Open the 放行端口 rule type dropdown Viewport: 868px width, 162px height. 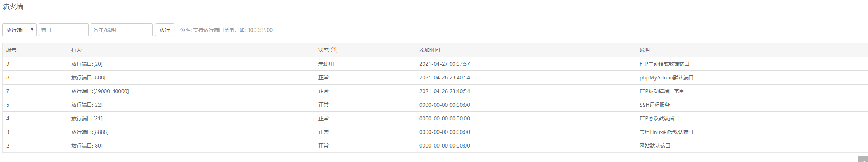coord(19,30)
